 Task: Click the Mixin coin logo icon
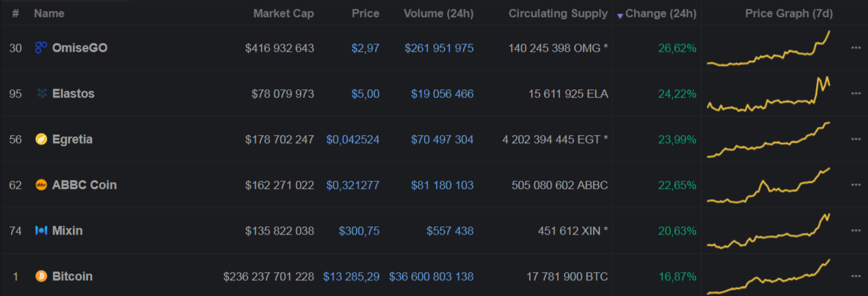[41, 231]
